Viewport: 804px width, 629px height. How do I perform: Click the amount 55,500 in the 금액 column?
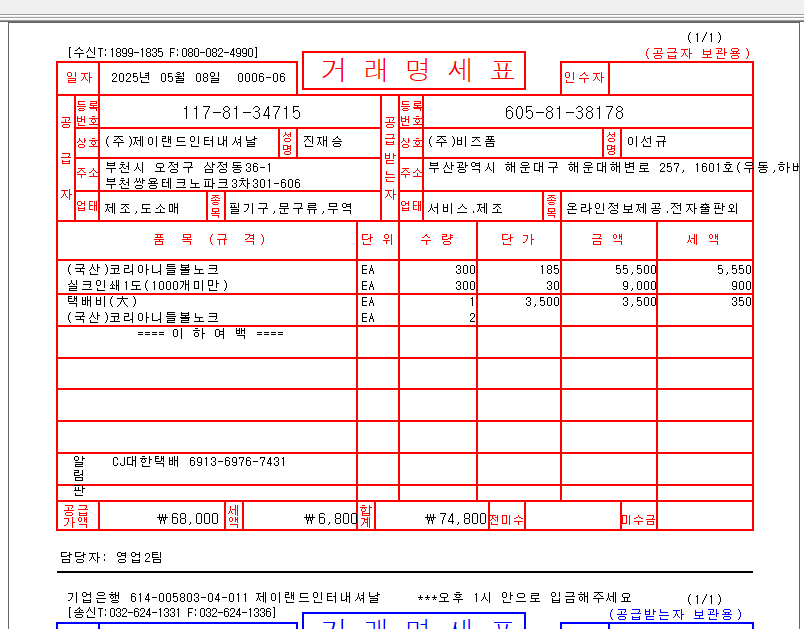pos(635,270)
